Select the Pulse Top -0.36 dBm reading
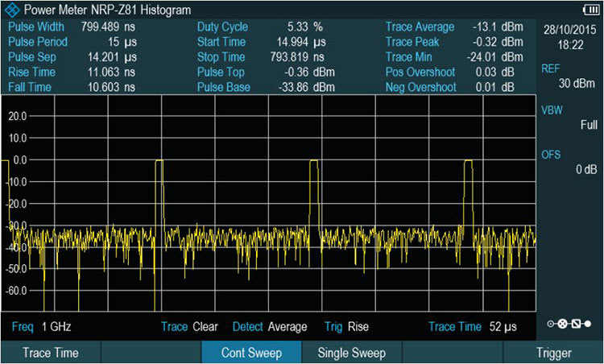Image resolution: width=604 pixels, height=364 pixels. click(x=266, y=72)
